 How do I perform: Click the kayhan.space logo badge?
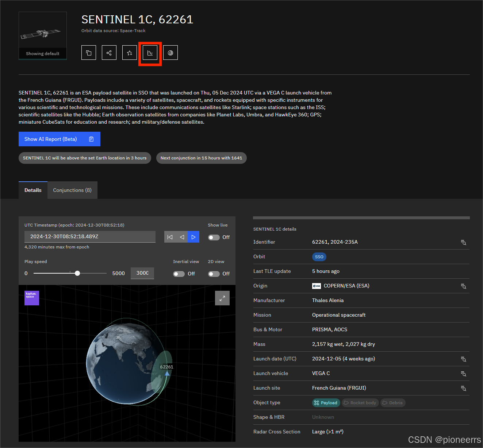[x=32, y=298]
